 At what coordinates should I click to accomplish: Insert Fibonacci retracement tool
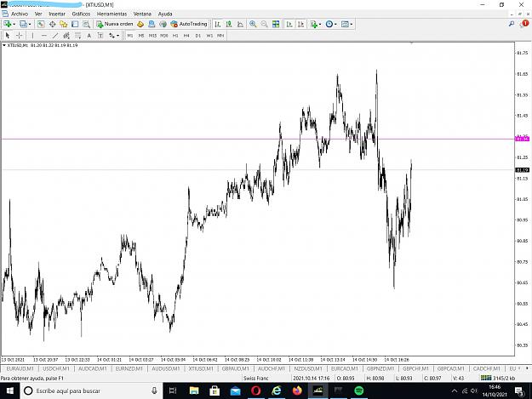(77, 36)
